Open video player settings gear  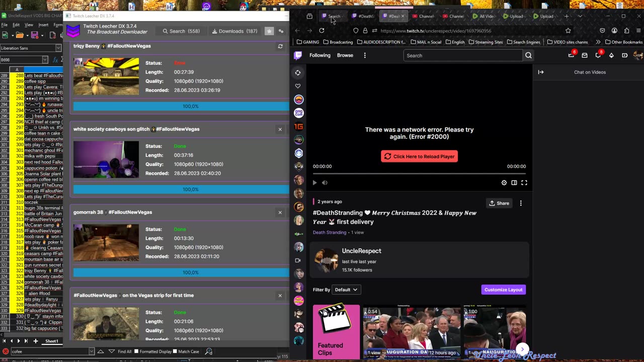tap(504, 183)
